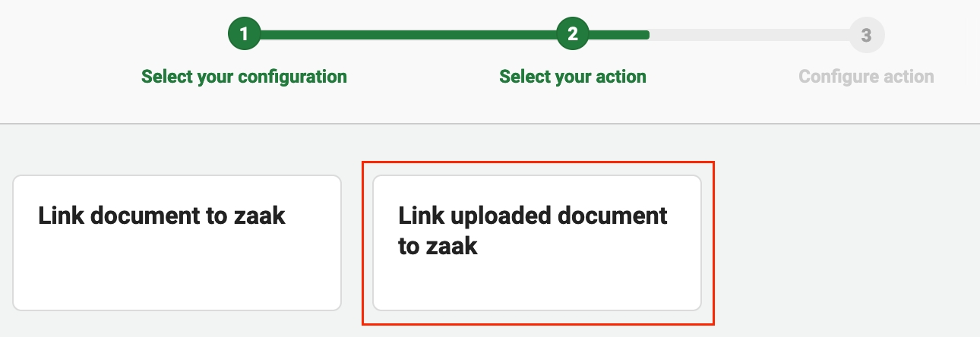This screenshot has height=337, width=980.
Task: Choose the 'Link uploaded document to zaak' card
Action: pyautogui.click(x=536, y=243)
